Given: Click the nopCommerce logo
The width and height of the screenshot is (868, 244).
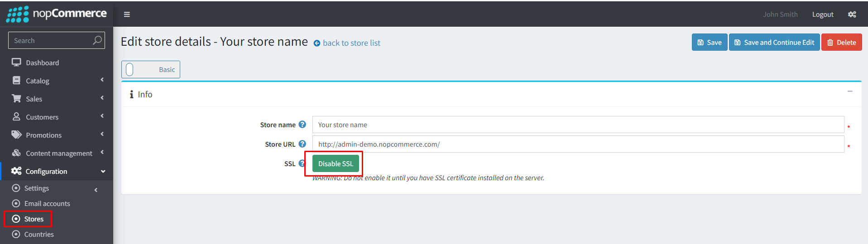Looking at the screenshot, I should coord(57,14).
